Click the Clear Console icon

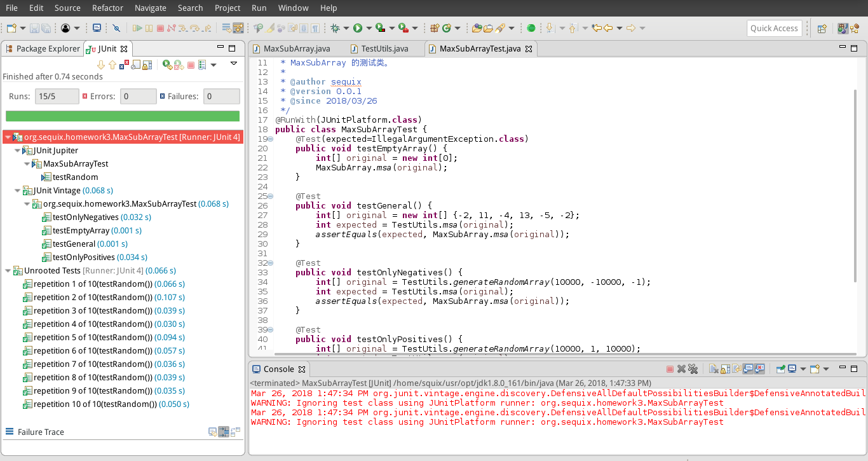coord(714,369)
